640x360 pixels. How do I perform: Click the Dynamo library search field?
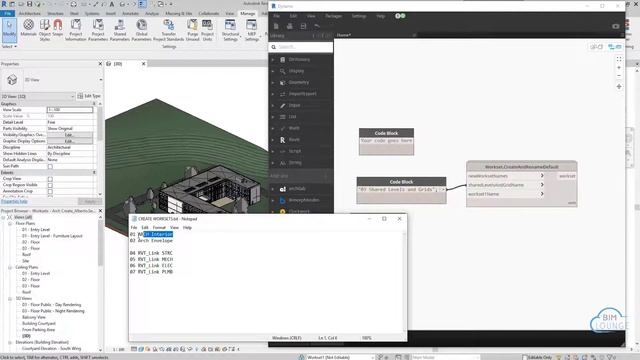[x=301, y=47]
